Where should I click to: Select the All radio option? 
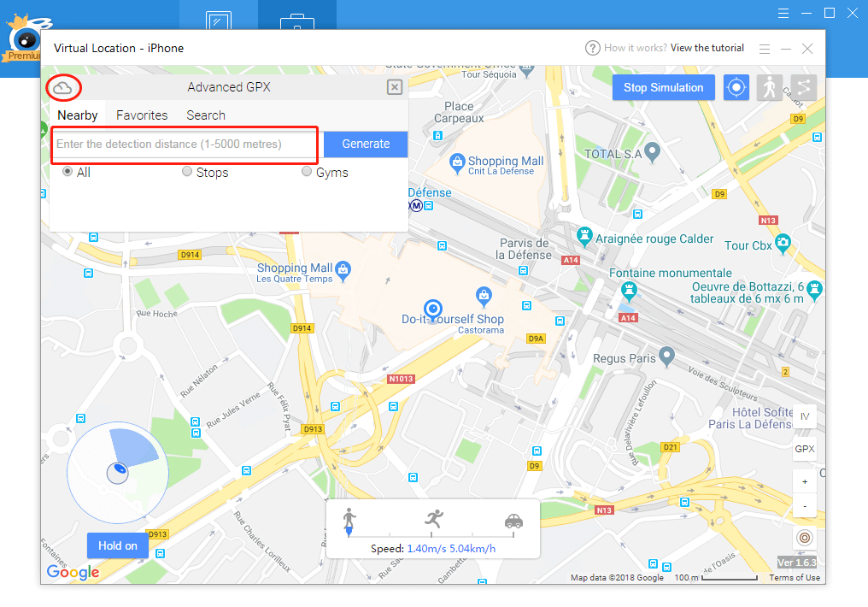click(x=67, y=172)
